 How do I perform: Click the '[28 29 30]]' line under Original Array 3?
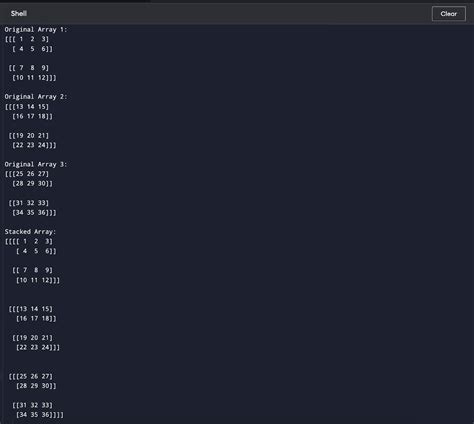(32, 183)
